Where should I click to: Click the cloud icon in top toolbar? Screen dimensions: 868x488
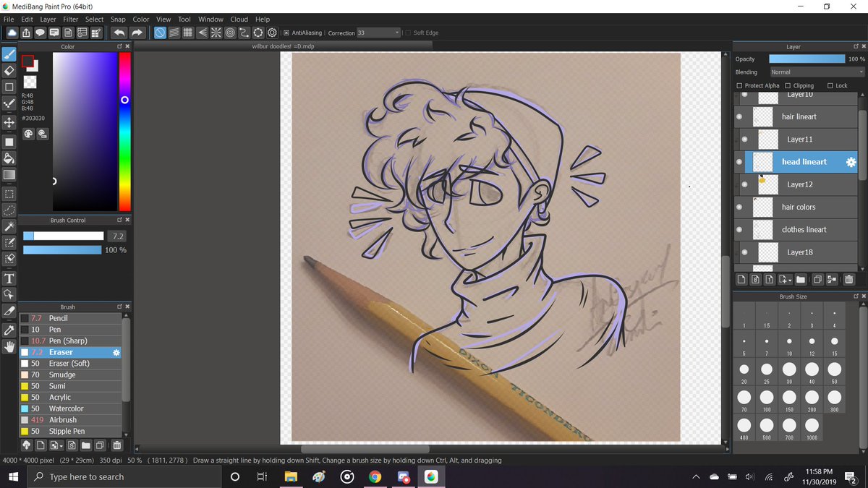pos(12,33)
